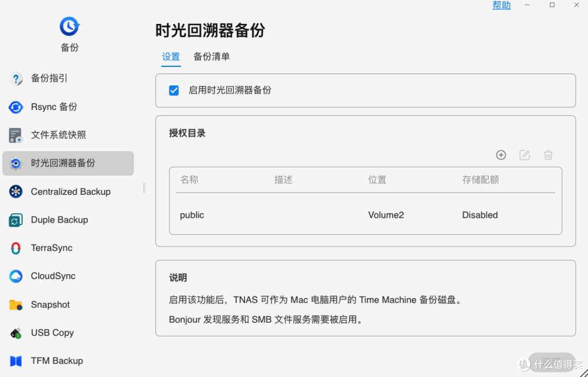
Task: Click the 文件系统快照 icon
Action: pyautogui.click(x=16, y=135)
